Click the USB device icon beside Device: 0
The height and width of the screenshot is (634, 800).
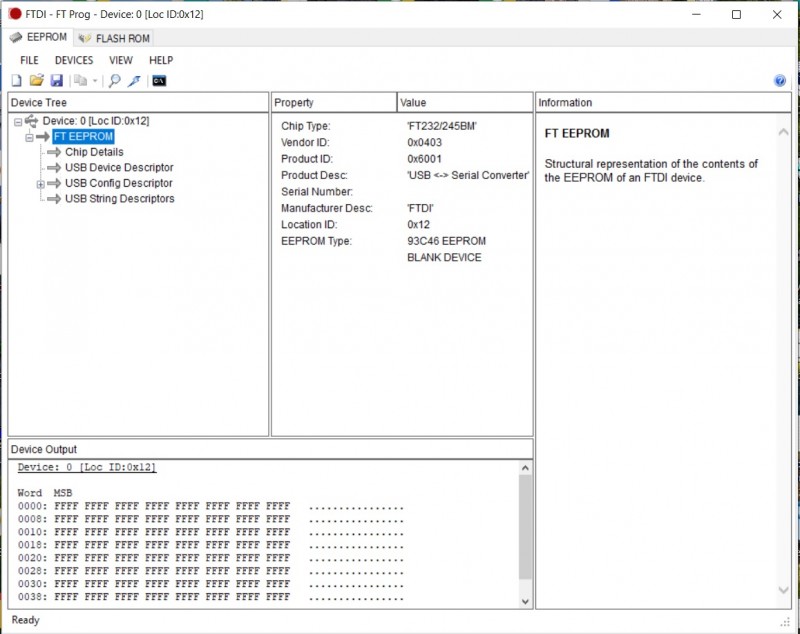coord(32,121)
